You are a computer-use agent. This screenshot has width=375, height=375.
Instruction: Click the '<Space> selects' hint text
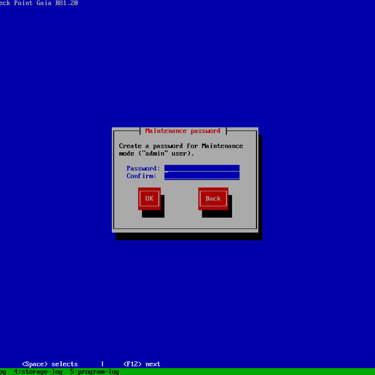click(50, 364)
